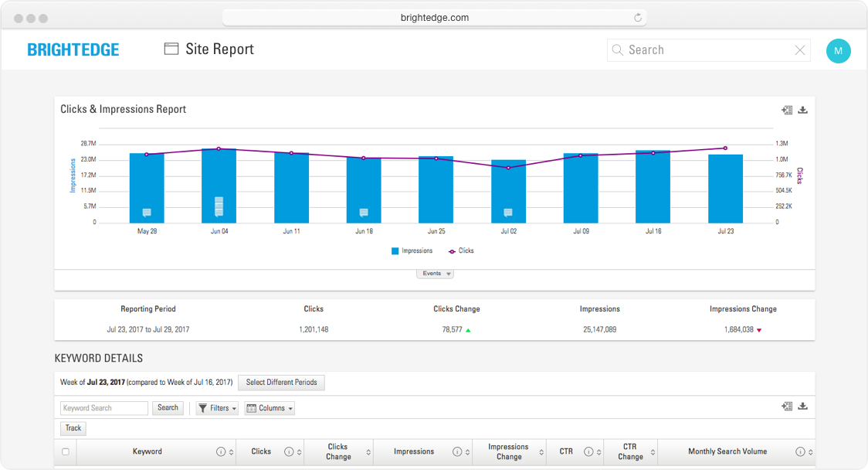Click the add-to-dashboard icon above the chart

(x=787, y=110)
